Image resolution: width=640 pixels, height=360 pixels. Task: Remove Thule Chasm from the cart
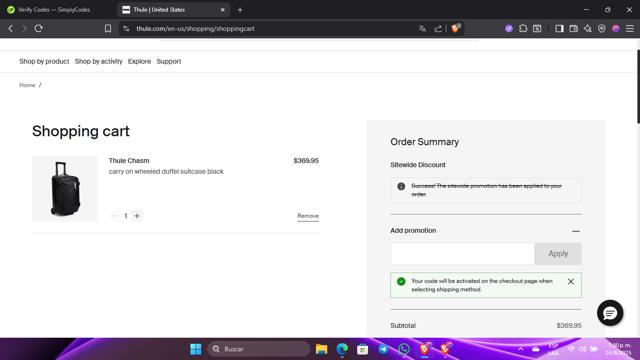coord(308,216)
